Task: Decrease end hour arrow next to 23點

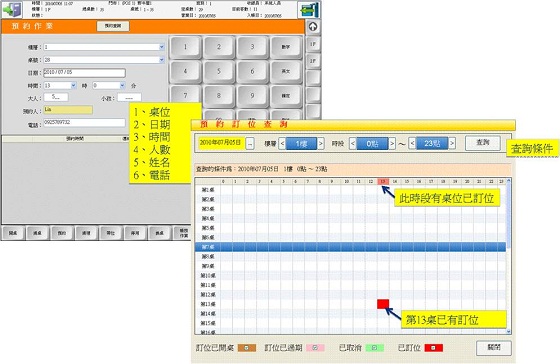Action: (412, 144)
